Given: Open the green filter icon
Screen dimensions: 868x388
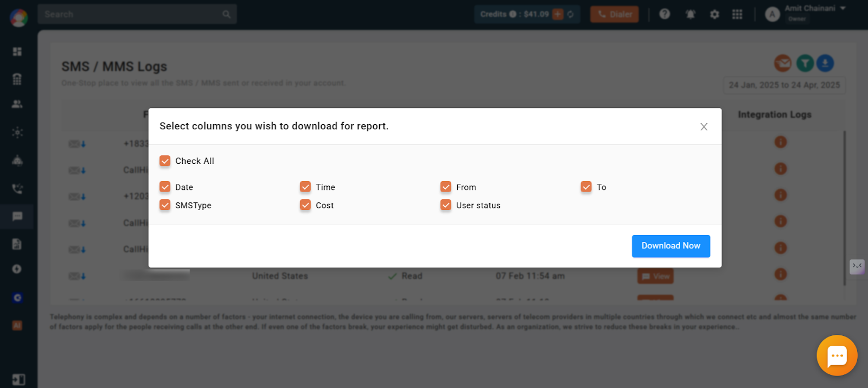Looking at the screenshot, I should pos(805,63).
